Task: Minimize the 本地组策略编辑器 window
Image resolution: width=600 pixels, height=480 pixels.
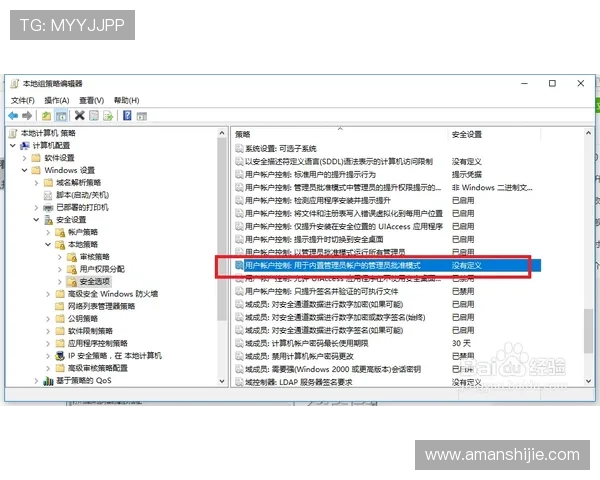Action: click(525, 83)
